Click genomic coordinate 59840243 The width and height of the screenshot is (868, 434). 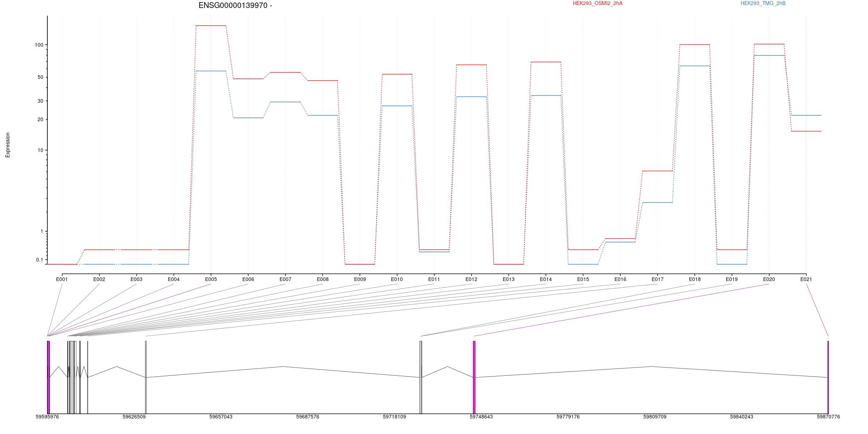click(x=742, y=417)
